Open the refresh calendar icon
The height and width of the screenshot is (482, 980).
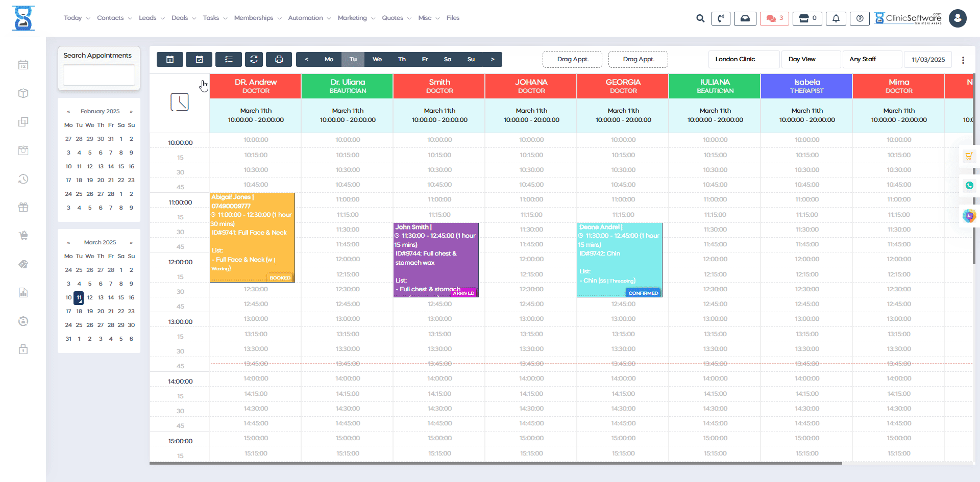coord(254,59)
